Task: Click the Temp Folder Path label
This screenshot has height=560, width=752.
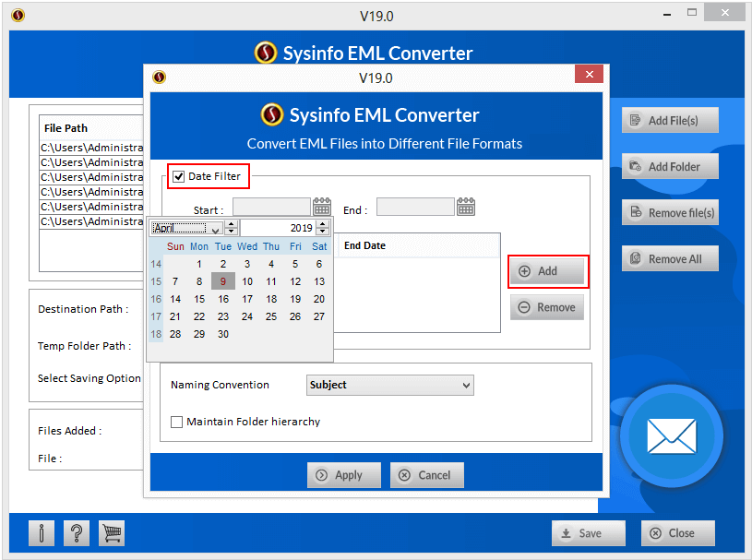Action: pyautogui.click(x=84, y=346)
